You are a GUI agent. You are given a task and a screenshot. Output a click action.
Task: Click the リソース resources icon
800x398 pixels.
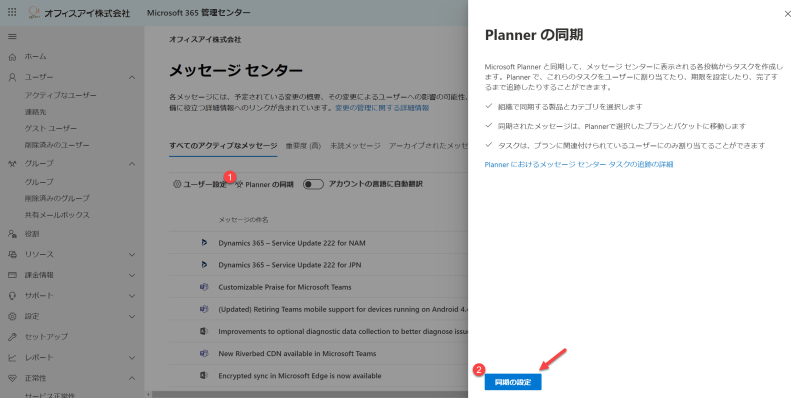point(13,254)
